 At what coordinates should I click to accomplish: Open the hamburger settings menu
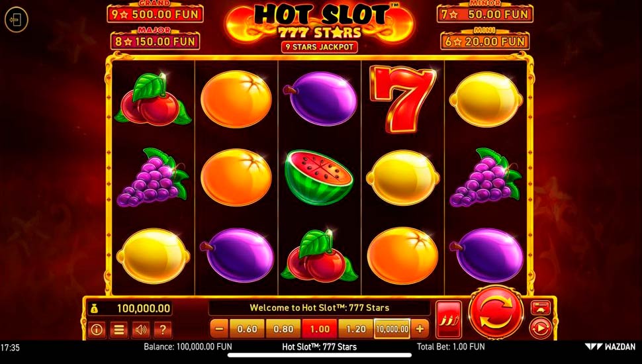coord(118,330)
